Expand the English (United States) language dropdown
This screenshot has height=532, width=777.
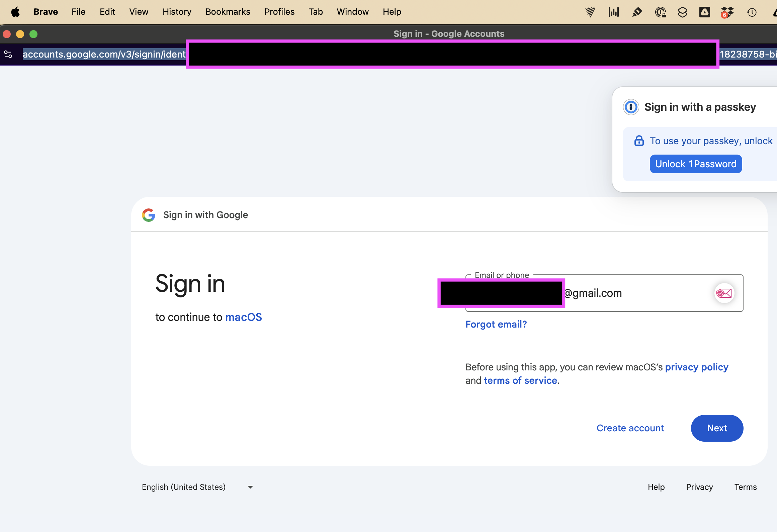pos(197,487)
